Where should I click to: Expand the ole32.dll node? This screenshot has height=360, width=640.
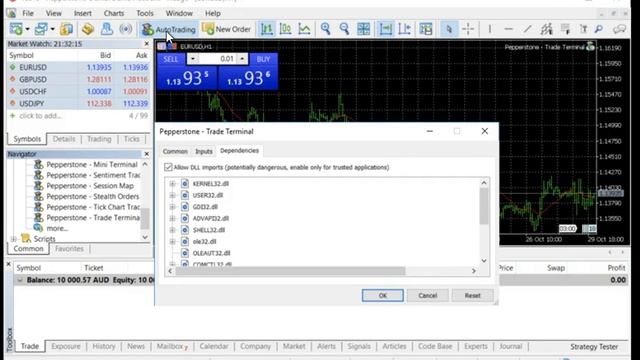coord(172,242)
